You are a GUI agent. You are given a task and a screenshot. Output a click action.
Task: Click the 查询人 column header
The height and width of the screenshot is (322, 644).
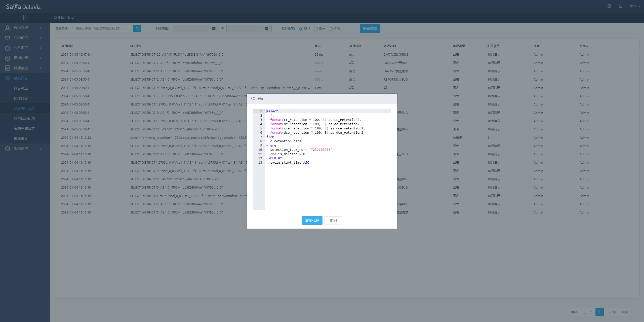point(584,46)
